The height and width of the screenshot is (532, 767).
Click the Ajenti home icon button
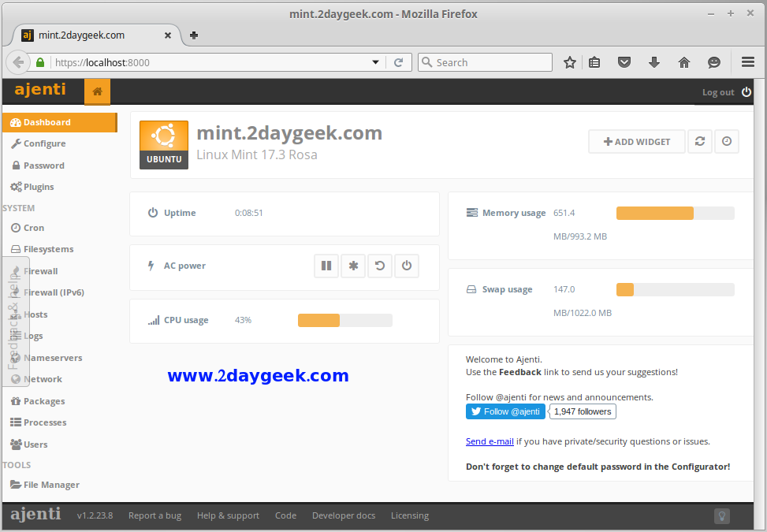coord(97,91)
